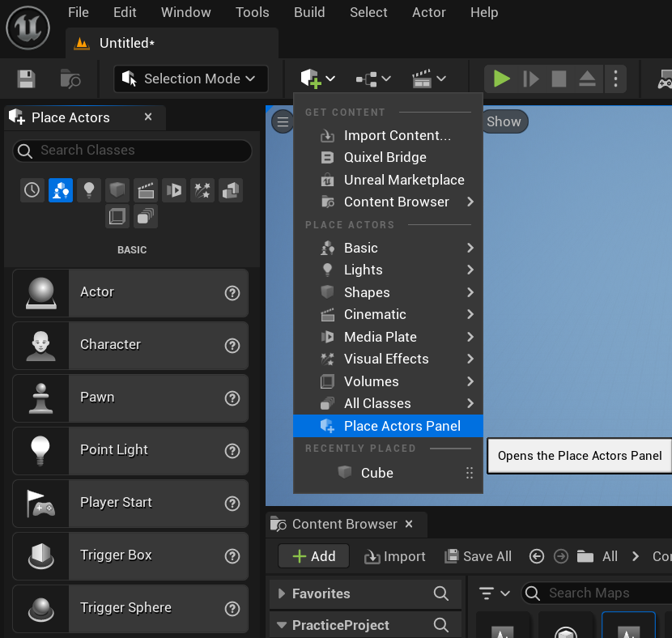Open the viewport hamburger options menu
Image resolution: width=672 pixels, height=638 pixels.
tap(283, 121)
